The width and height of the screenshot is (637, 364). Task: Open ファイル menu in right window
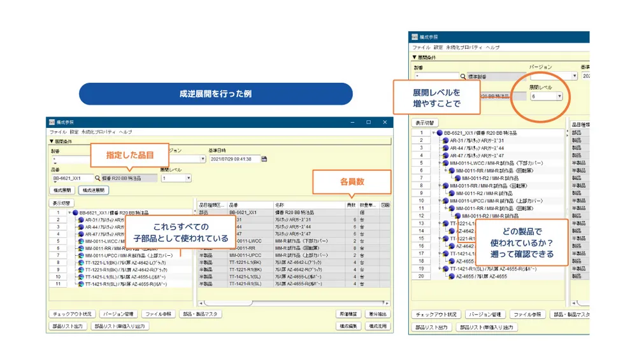(421, 48)
